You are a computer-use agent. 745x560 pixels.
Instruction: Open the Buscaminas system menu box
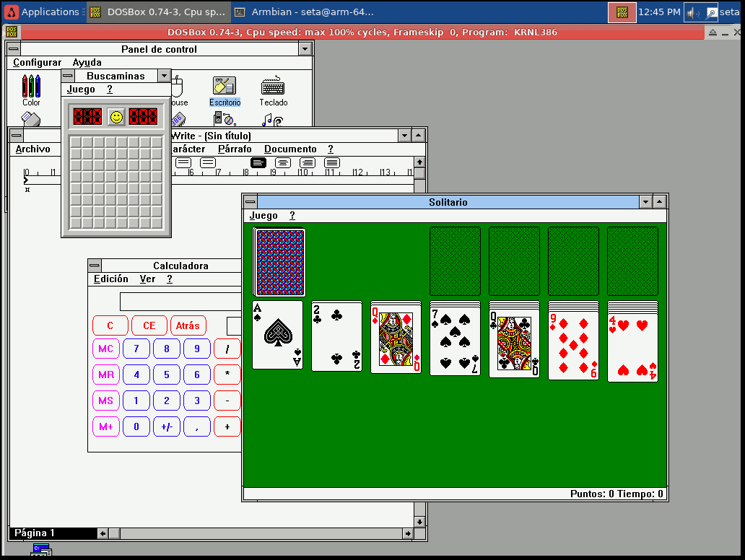pyautogui.click(x=68, y=76)
